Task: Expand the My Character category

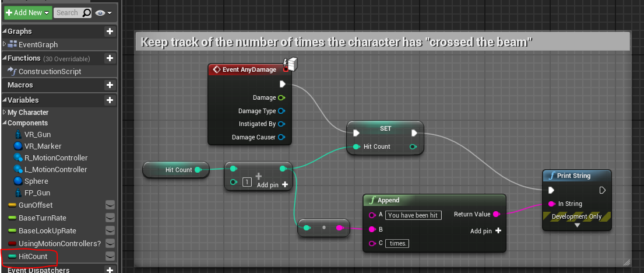Action: (x=5, y=112)
